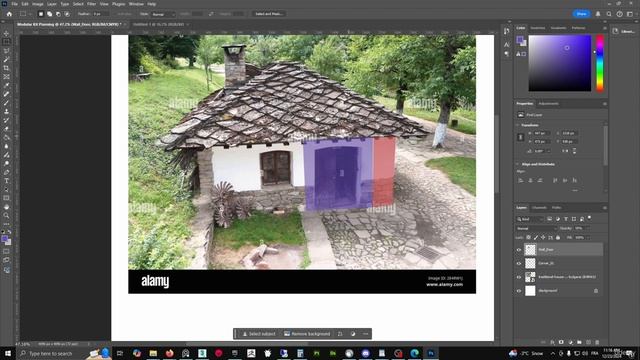Screen dimensions: 640x360
Task: Select the Crop tool
Action: pos(6,68)
